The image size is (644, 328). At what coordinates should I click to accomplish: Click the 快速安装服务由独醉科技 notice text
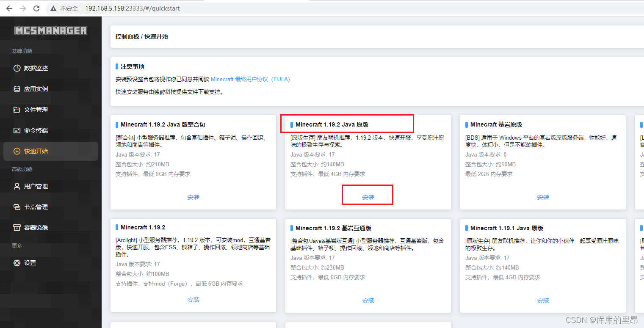tap(169, 91)
